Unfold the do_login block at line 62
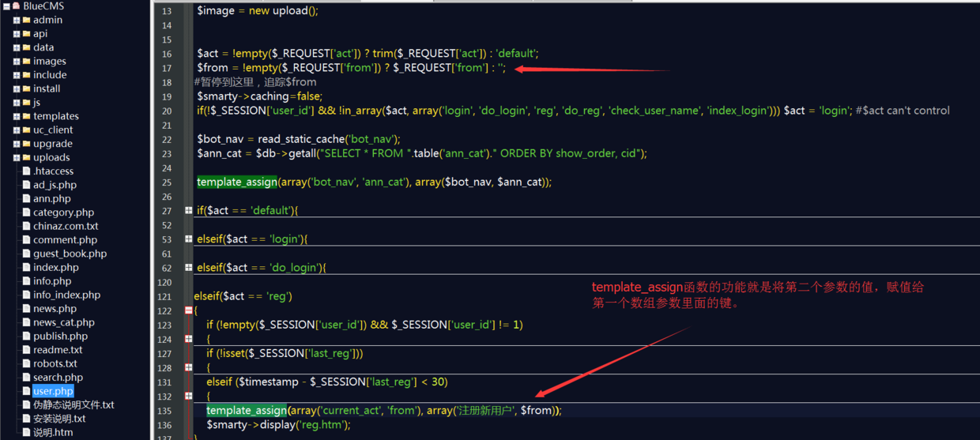980x440 pixels. (x=189, y=268)
